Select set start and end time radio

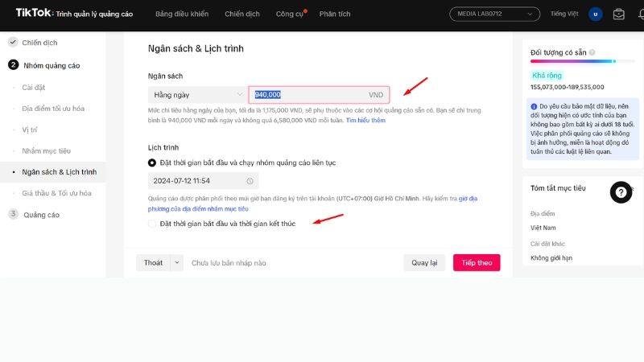[x=152, y=223]
